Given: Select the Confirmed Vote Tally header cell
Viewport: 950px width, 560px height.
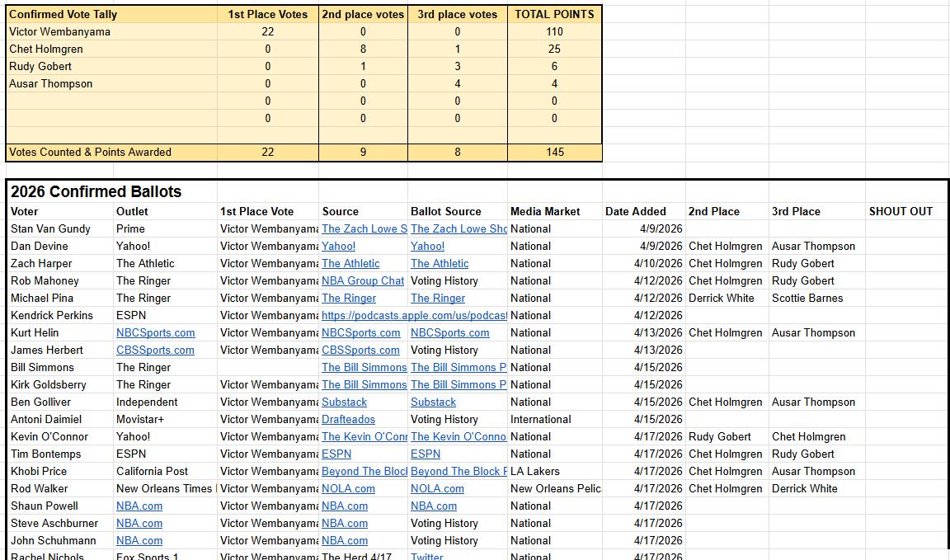Looking at the screenshot, I should coord(111,14).
